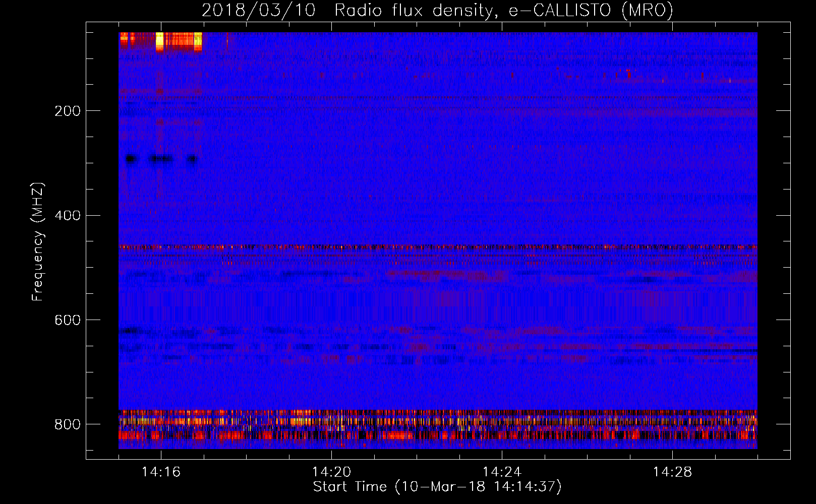The image size is (816, 504).
Task: Click the 'Frequency (MHZ)' axis label
Action: tap(38, 241)
